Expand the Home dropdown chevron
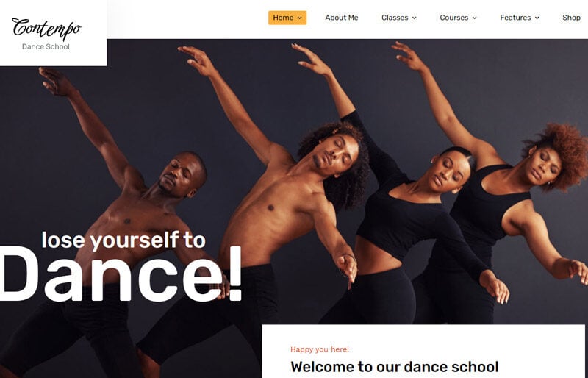Image resolution: width=588 pixels, height=378 pixels. [300, 18]
